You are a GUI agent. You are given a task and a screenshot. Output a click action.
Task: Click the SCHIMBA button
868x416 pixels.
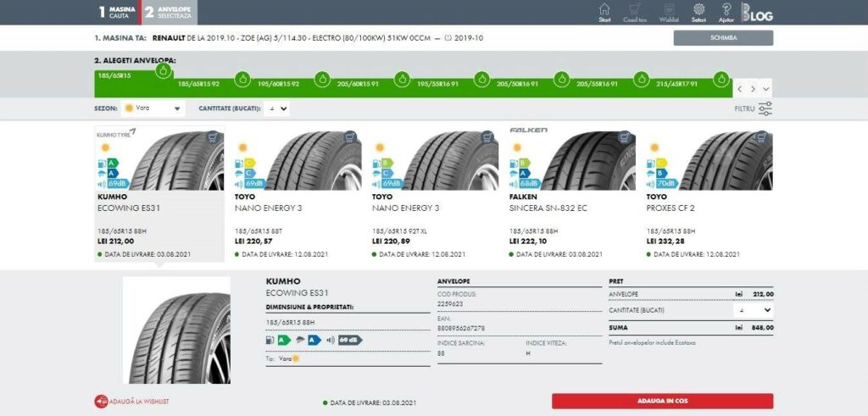click(x=724, y=38)
